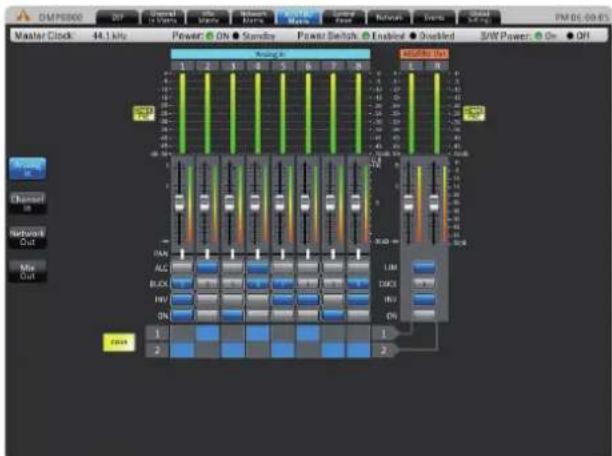Toggle the LIM button on Analog Out
This screenshot has height=456, width=612.
[x=424, y=267]
